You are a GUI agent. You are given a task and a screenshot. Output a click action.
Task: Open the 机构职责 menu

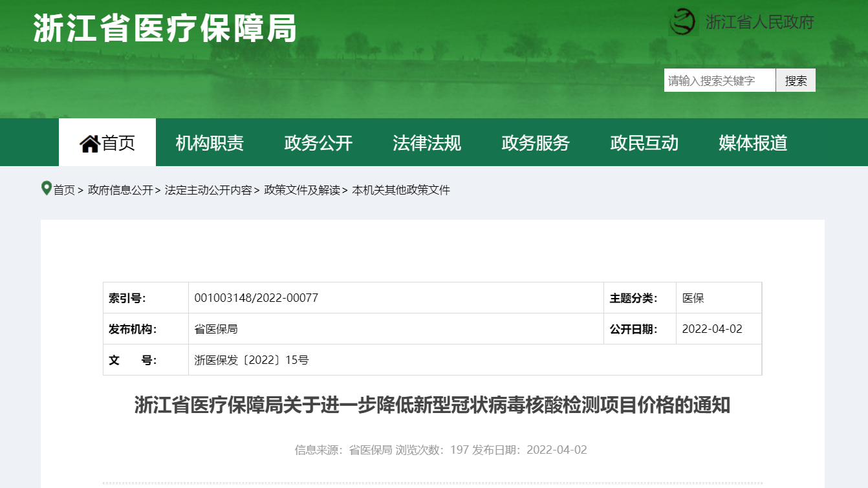click(x=210, y=143)
